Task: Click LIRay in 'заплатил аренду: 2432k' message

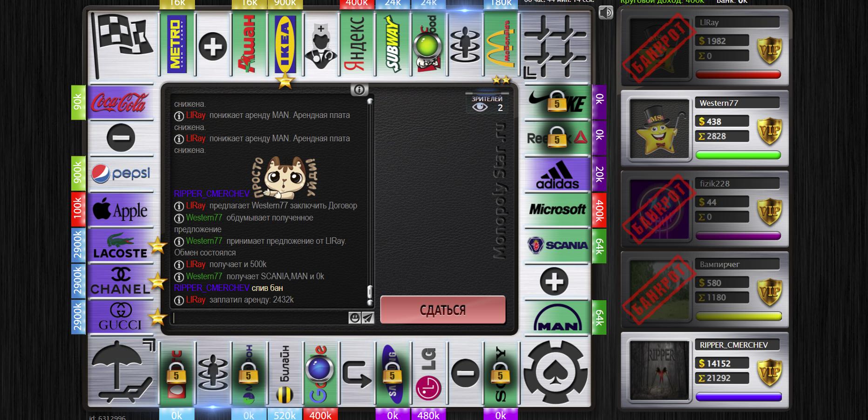Action: pos(196,300)
